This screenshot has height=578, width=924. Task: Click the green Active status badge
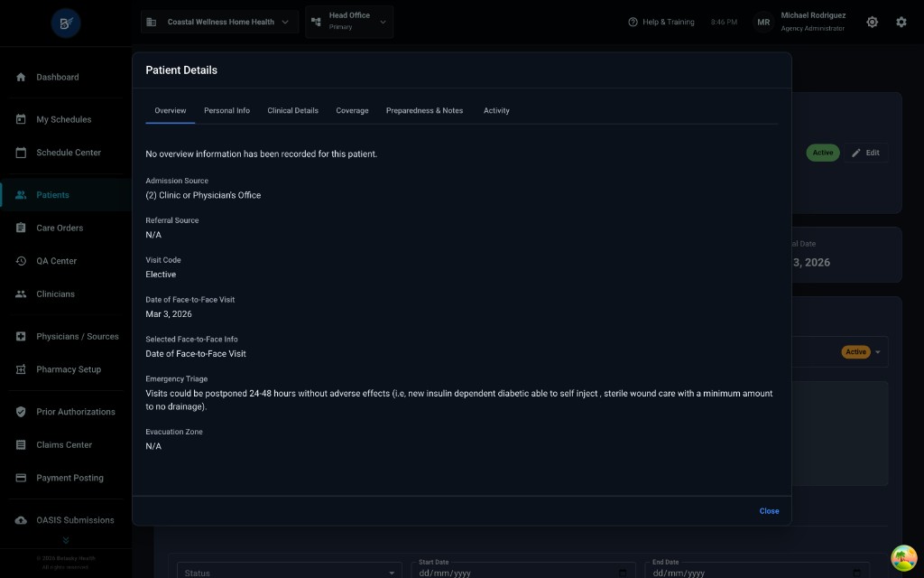[823, 153]
